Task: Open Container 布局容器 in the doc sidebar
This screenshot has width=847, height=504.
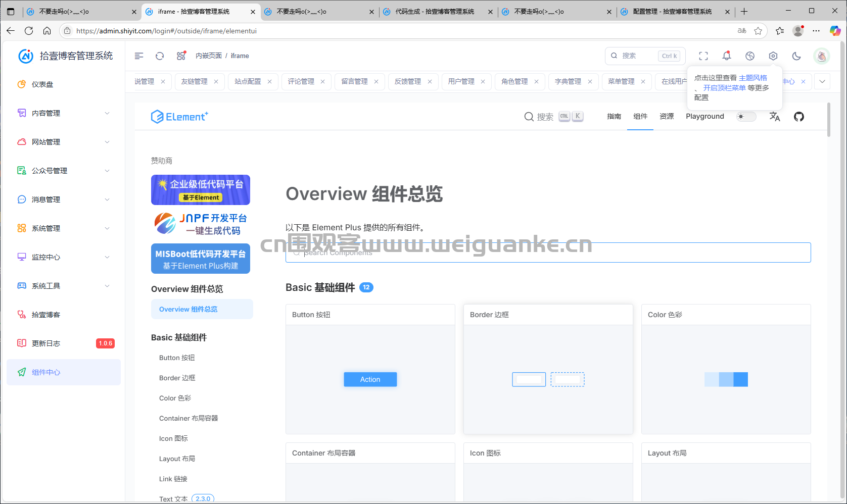Action: (x=189, y=418)
